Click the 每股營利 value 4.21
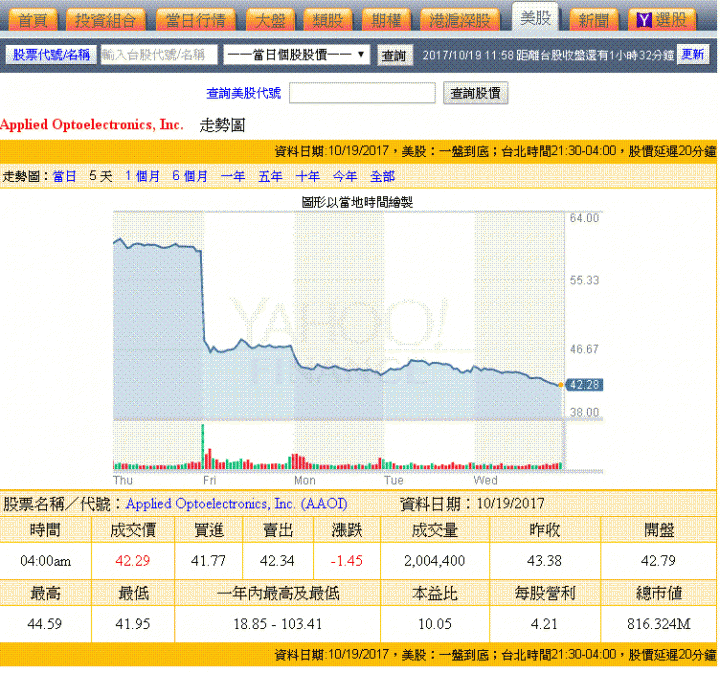The width and height of the screenshot is (720, 673). pos(545,624)
